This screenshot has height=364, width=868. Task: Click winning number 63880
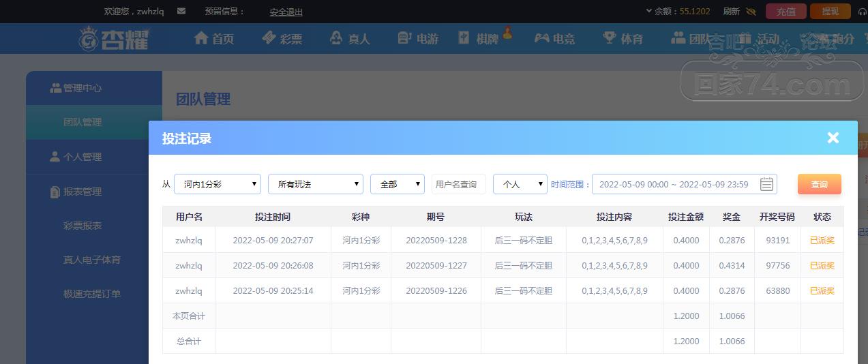click(777, 290)
